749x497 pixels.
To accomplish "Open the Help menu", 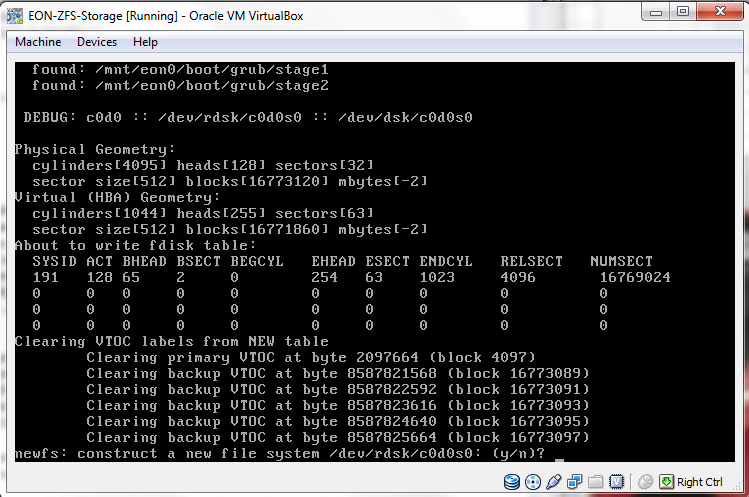I will [x=145, y=42].
